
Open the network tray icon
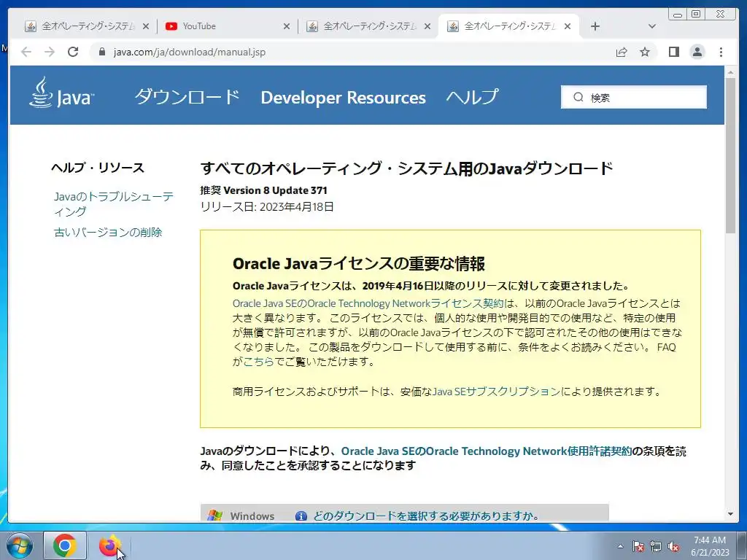656,546
